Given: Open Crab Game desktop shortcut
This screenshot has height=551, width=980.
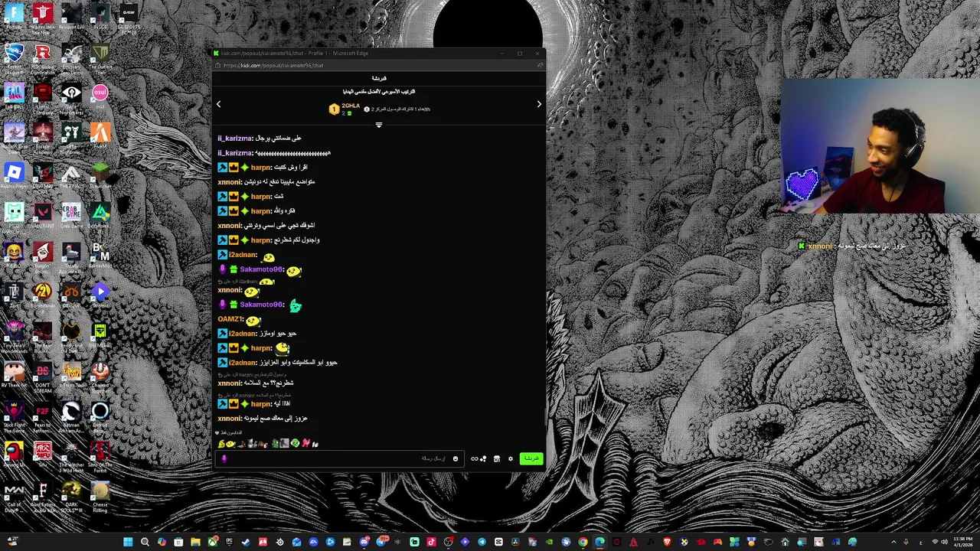Looking at the screenshot, I should click(x=71, y=216).
